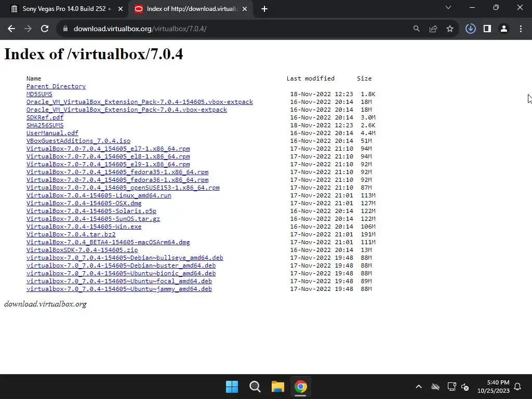This screenshot has width=532, height=399.
Task: Click the 'Name' column header text
Action: pyautogui.click(x=34, y=78)
